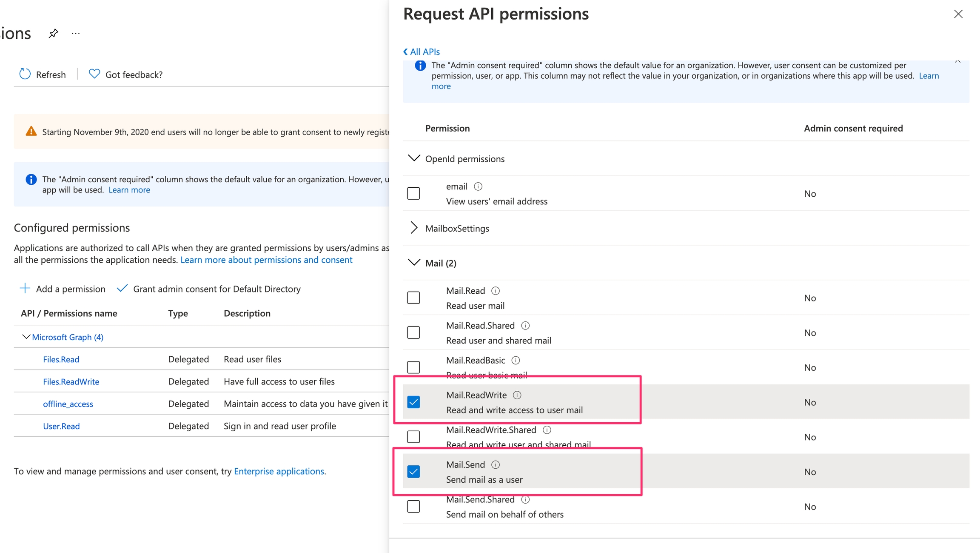
Task: Enable the Mail.Read.Shared checkbox
Action: click(413, 332)
